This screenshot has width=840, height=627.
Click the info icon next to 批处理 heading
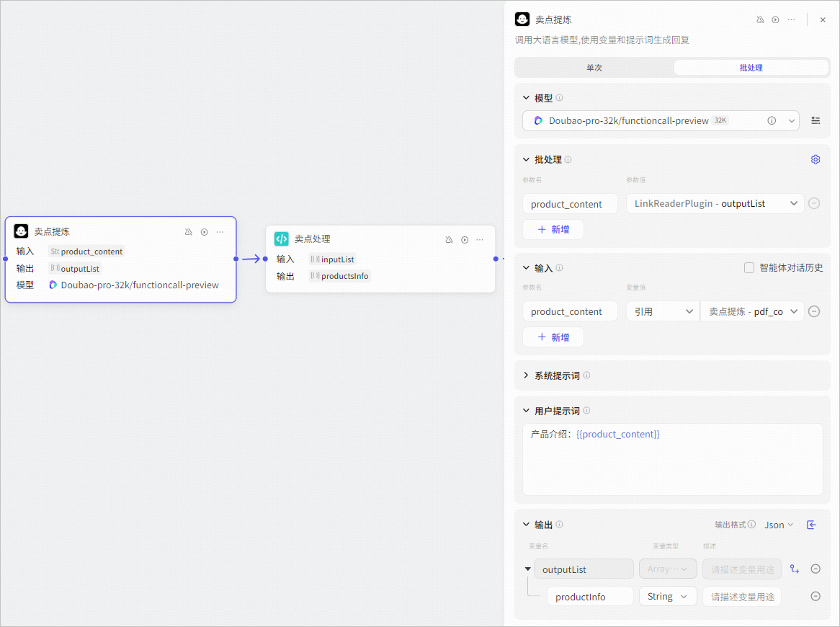coord(568,159)
